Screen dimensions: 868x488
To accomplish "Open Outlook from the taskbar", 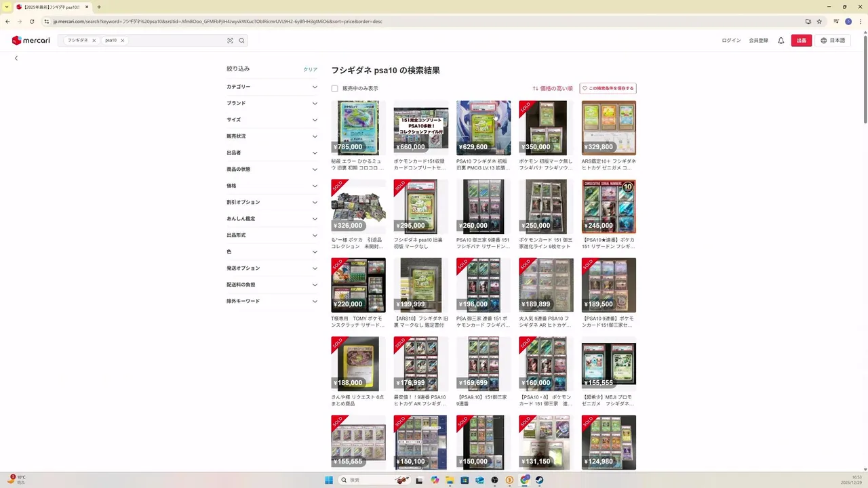I will [479, 480].
